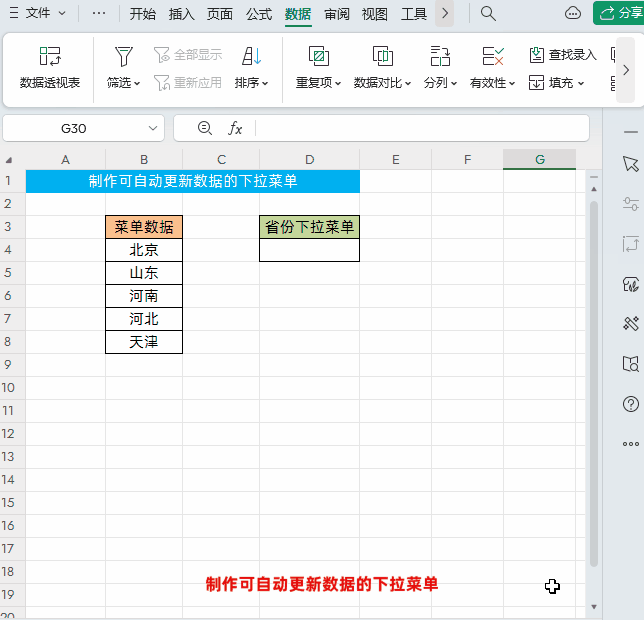Open the 重复项 dropdown arrow

338,84
